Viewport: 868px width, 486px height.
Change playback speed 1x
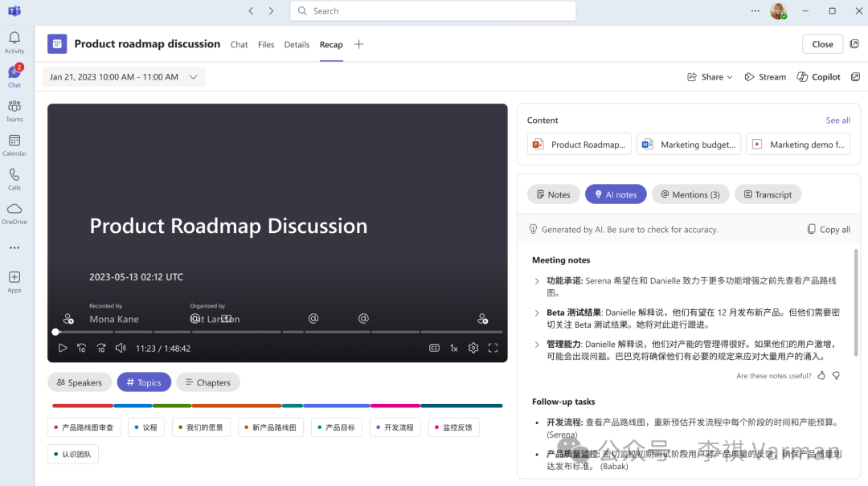454,348
